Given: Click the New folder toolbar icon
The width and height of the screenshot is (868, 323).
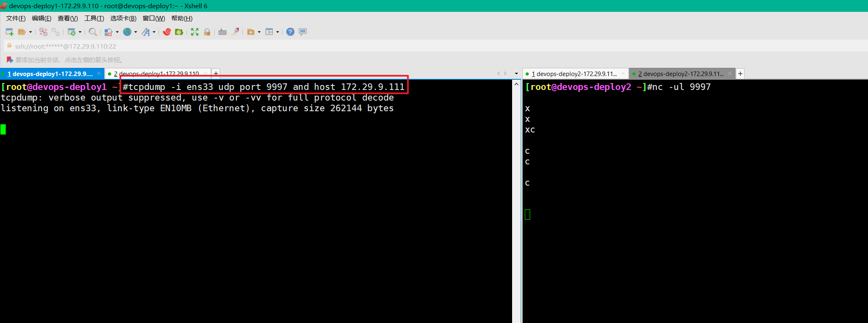Looking at the screenshot, I should [x=251, y=32].
